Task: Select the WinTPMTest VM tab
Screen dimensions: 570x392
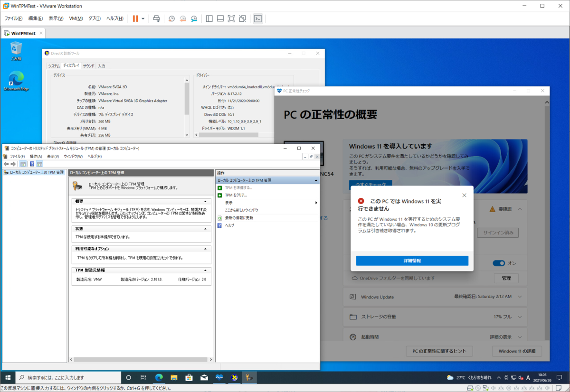Action: click(x=24, y=33)
